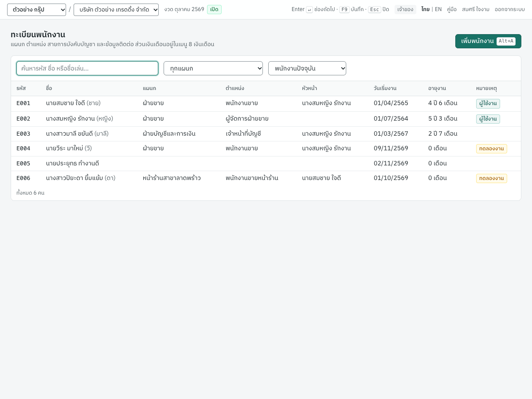Click the ทั้งหมด 6 คน total count
Viewport: 532px width, 399px height.
pos(31,193)
